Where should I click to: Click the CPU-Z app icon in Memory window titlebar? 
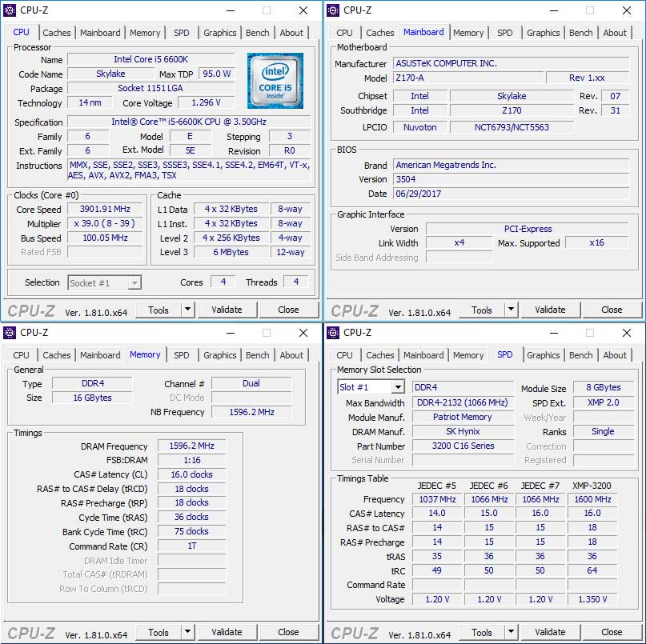click(10, 332)
